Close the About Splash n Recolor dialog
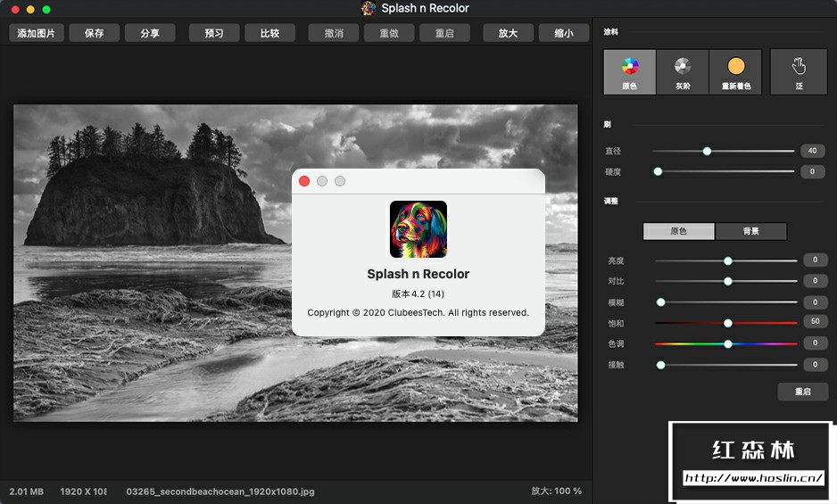 [304, 181]
